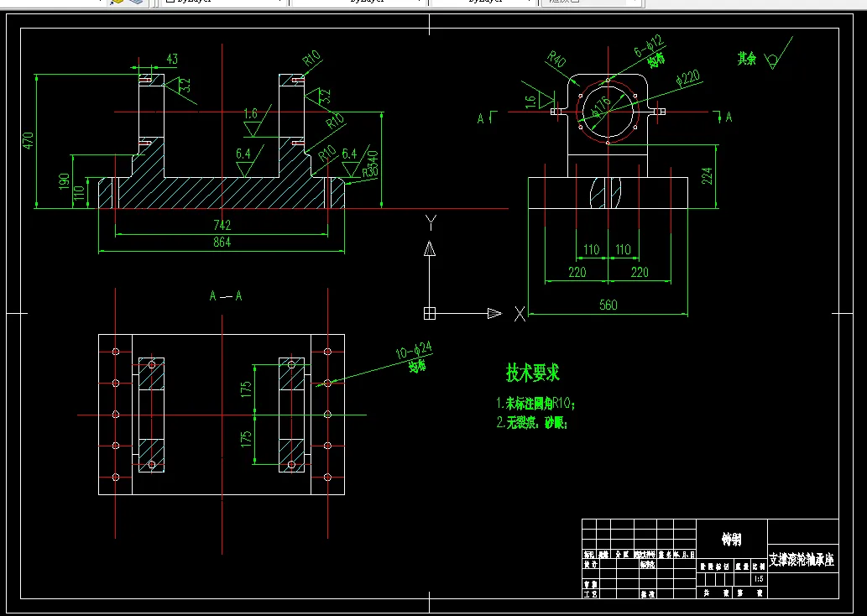Select the lower 175 dimension text
This screenshot has width=867, height=616.
246,438
